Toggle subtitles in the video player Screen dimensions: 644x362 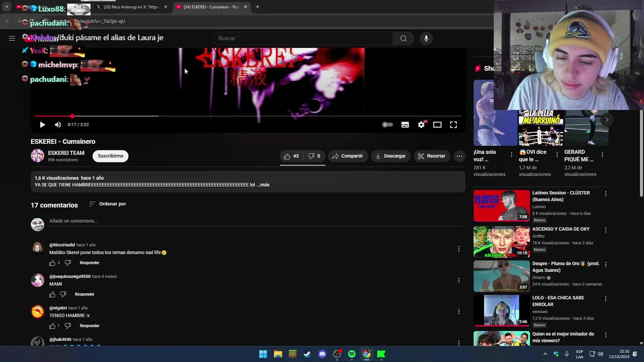[405, 125]
